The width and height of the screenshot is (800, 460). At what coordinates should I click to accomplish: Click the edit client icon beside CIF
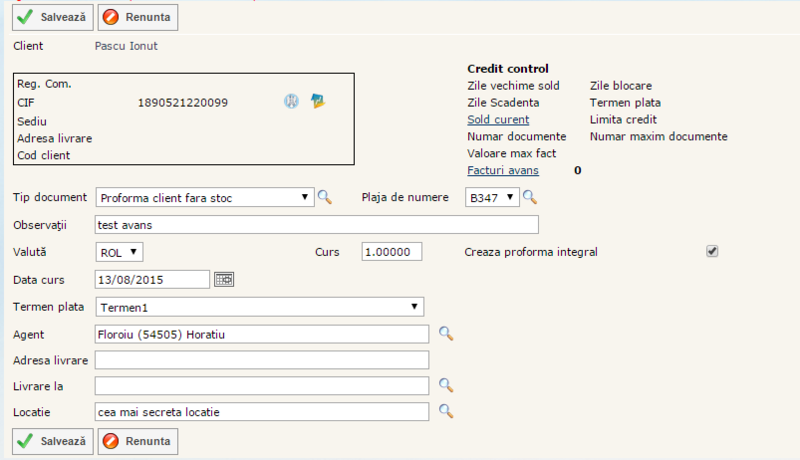tap(318, 101)
